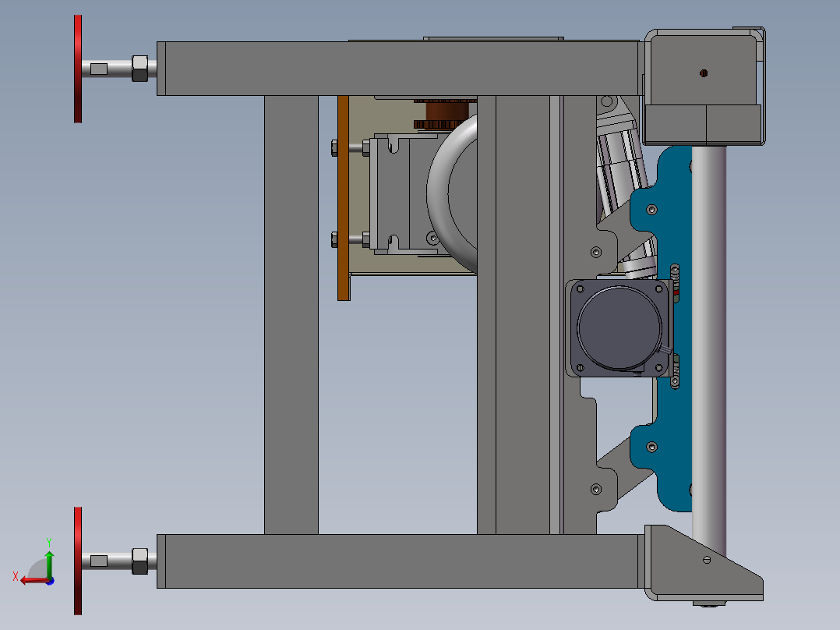This screenshot has width=840, height=630.
Task: Select the brown toothed pulley
Action: pyautogui.click(x=446, y=114)
